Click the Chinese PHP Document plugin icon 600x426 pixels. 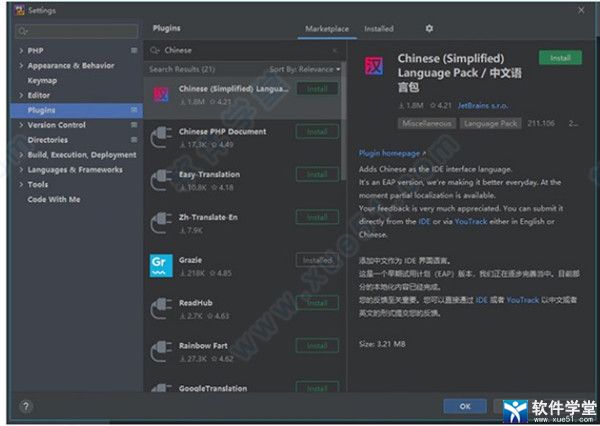click(x=161, y=137)
